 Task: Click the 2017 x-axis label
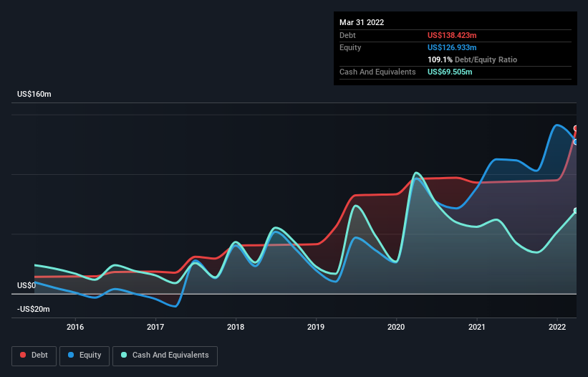click(x=155, y=327)
